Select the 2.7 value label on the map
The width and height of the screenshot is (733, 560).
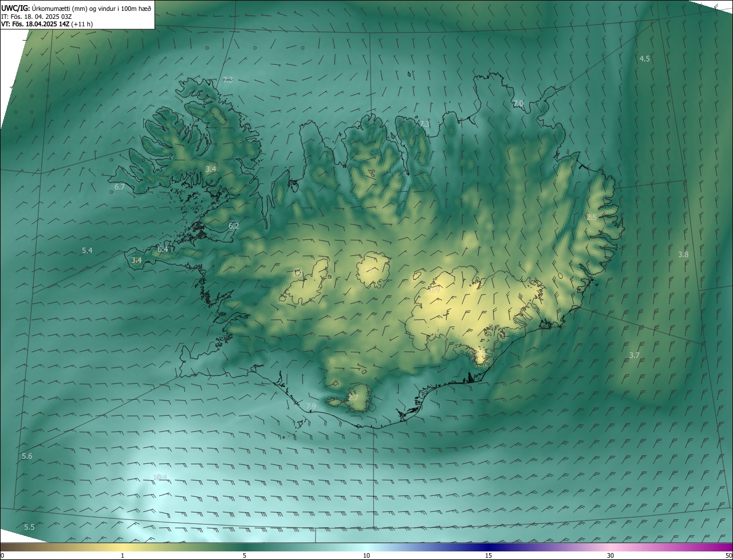pyautogui.click(x=353, y=398)
